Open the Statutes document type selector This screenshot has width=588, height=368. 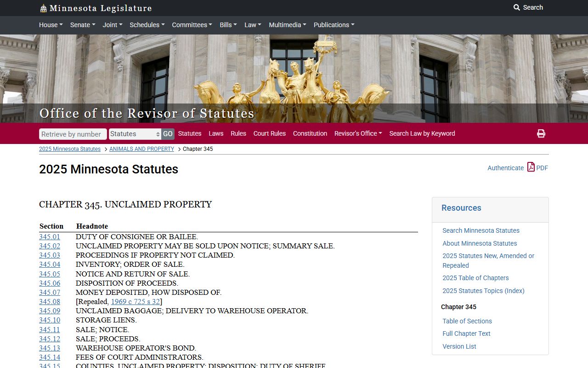pos(135,134)
